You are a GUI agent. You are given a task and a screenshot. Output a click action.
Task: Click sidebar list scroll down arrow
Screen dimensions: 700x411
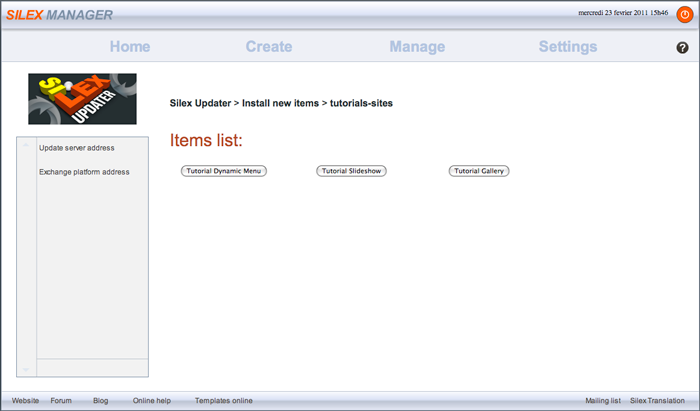[x=26, y=369]
